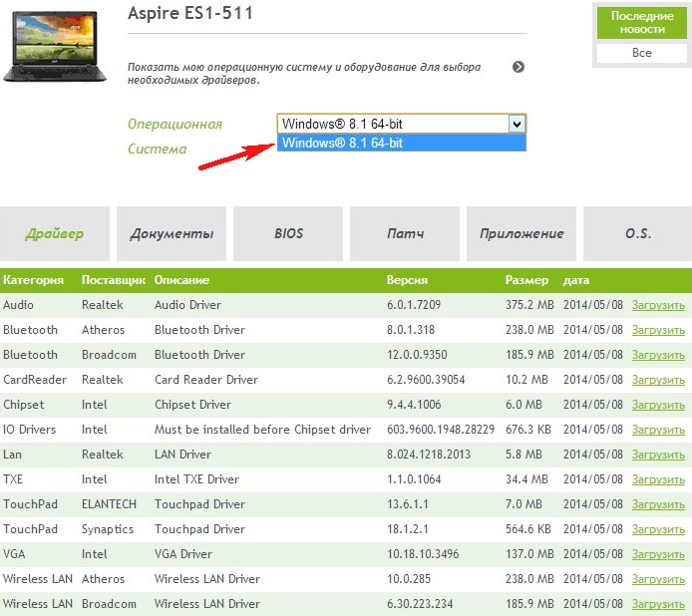Download the Atheros Wireless LAN Driver
Image resolution: width=692 pixels, height=616 pixels.
click(x=658, y=579)
